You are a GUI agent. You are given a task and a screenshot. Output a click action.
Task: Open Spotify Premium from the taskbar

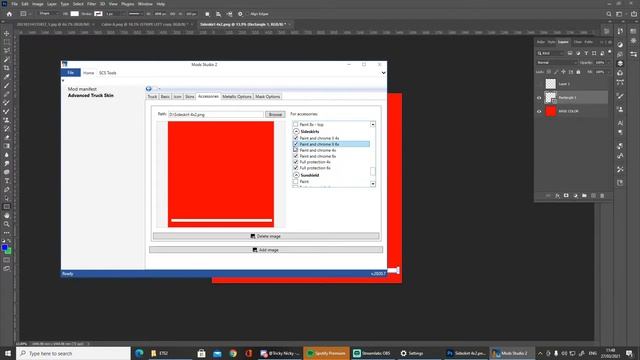pos(327,353)
